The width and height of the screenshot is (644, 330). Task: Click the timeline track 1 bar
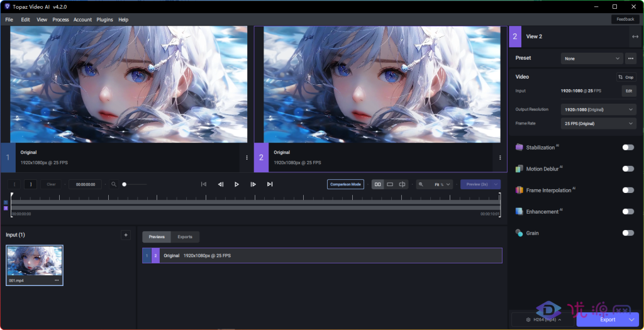tap(255, 202)
